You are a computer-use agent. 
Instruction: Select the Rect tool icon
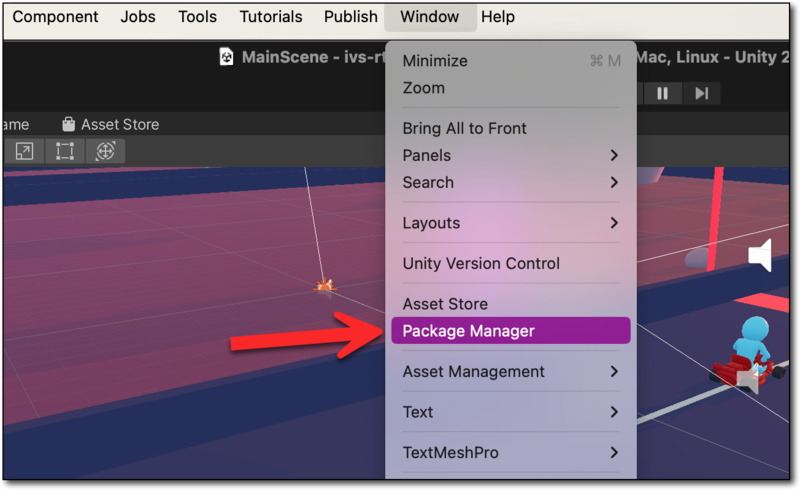(x=65, y=151)
